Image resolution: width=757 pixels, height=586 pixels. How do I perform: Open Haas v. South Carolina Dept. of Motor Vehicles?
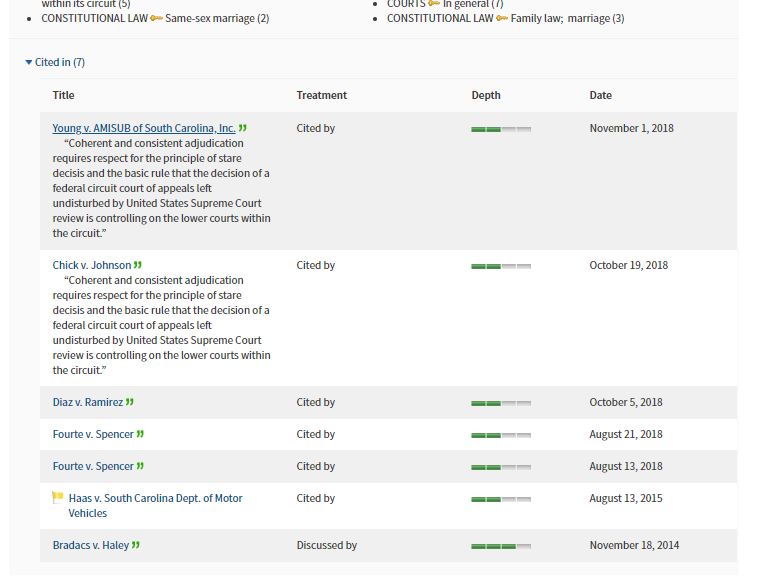point(155,505)
